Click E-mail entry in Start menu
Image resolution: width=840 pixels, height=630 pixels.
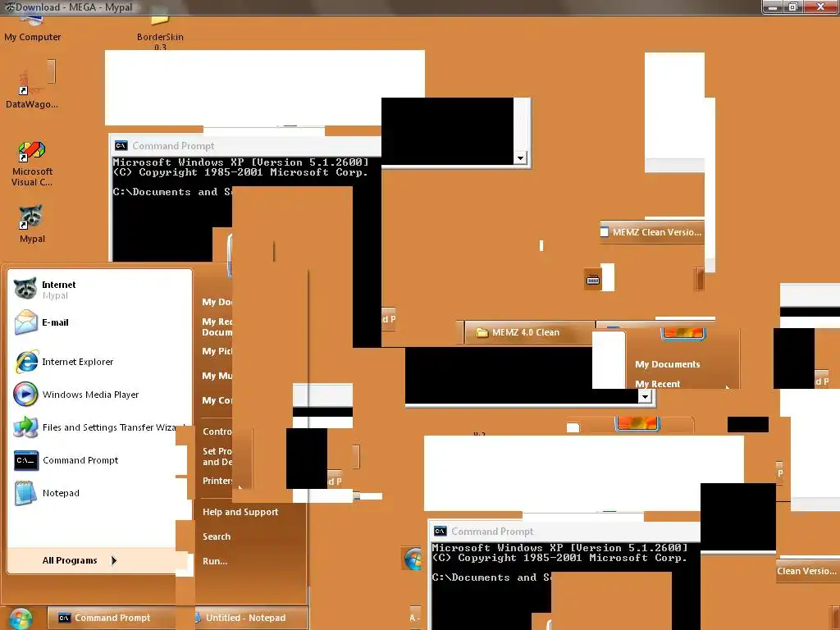[x=55, y=322]
